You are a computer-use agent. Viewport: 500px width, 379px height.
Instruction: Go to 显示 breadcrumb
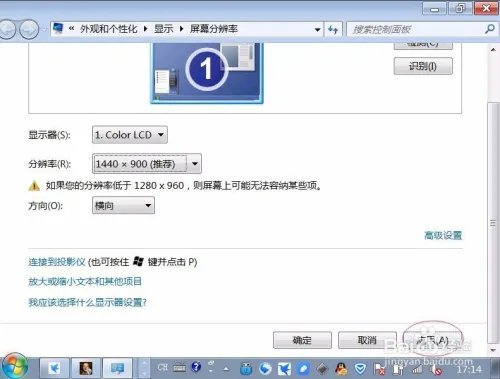click(163, 29)
